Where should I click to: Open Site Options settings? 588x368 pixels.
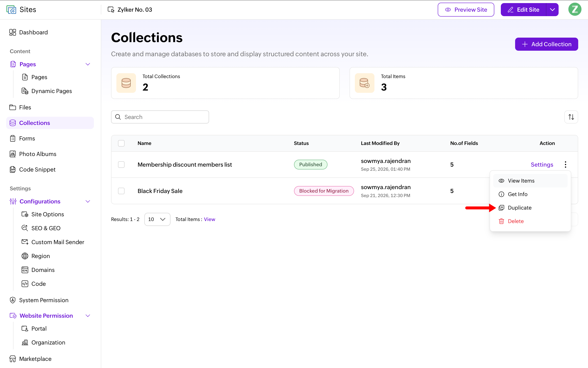tap(43, 214)
